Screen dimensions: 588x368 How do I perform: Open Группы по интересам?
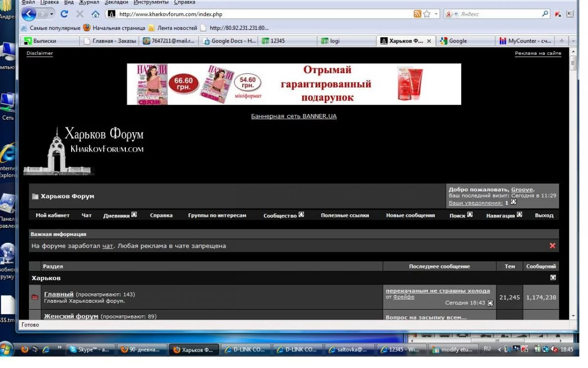[217, 215]
